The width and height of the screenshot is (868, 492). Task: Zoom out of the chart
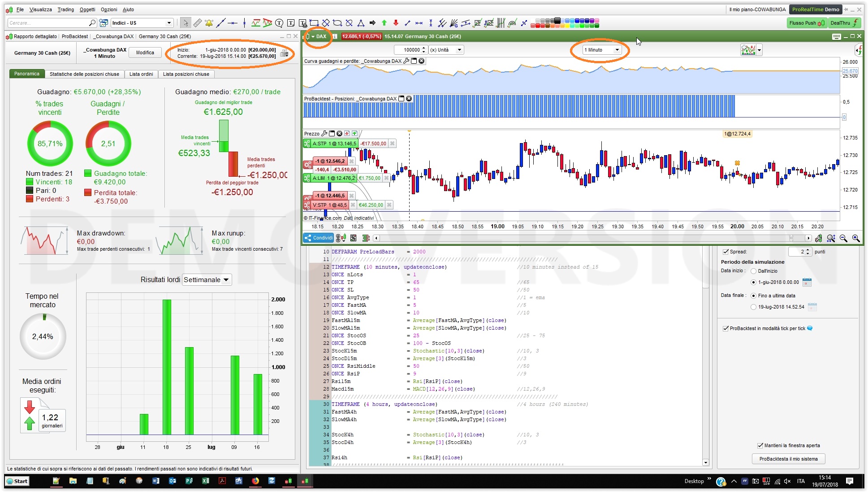tap(843, 238)
